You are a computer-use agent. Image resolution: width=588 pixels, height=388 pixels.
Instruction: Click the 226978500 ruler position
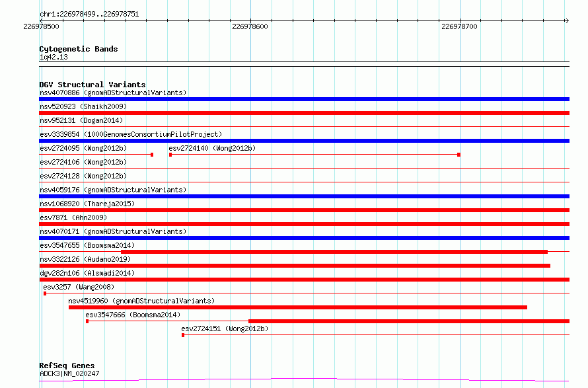tap(41, 26)
